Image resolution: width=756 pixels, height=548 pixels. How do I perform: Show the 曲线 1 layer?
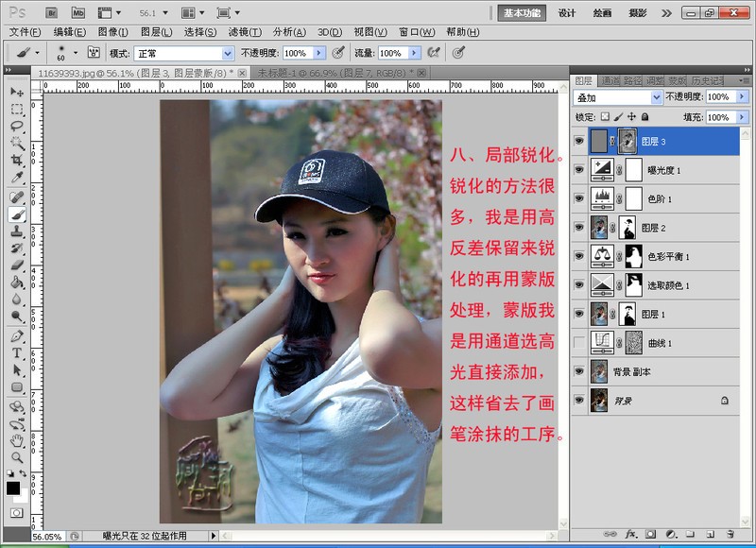pyautogui.click(x=579, y=342)
